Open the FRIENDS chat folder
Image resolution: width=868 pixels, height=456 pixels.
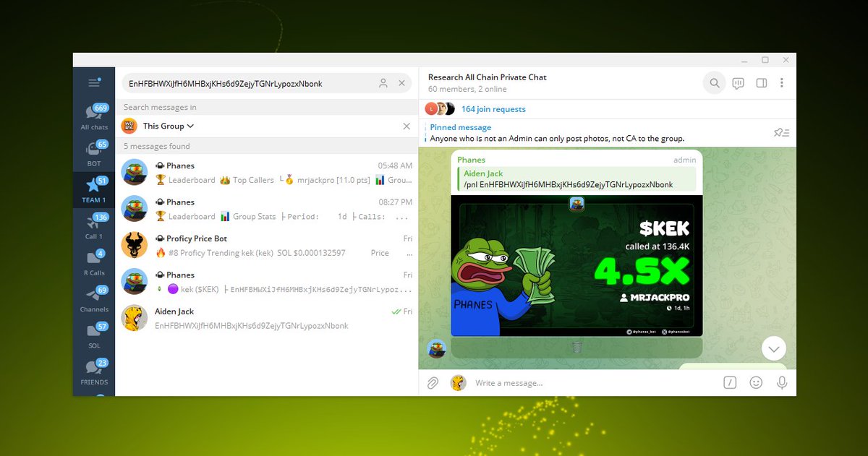(x=94, y=371)
